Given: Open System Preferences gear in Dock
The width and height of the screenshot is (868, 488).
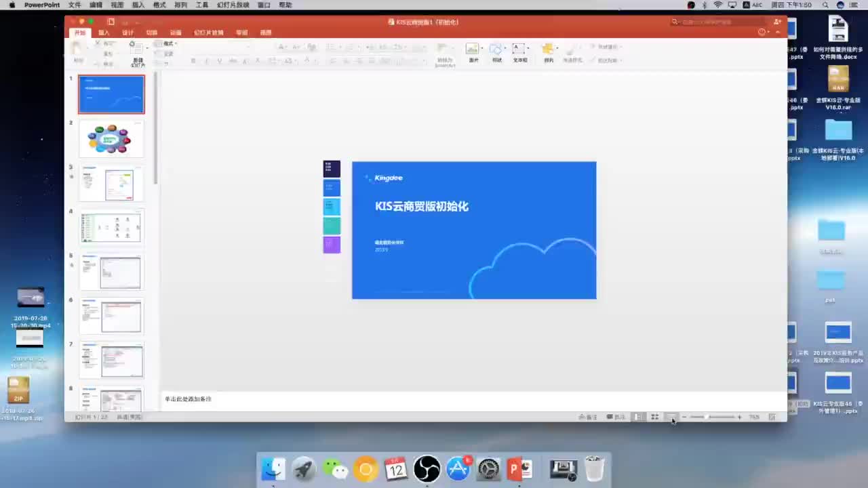Looking at the screenshot, I should (x=488, y=469).
